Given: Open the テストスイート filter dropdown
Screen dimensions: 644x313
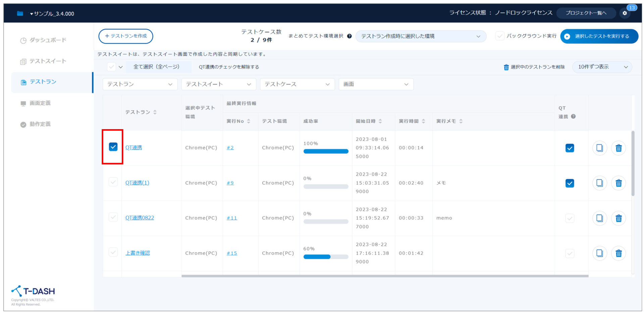Looking at the screenshot, I should (x=218, y=84).
